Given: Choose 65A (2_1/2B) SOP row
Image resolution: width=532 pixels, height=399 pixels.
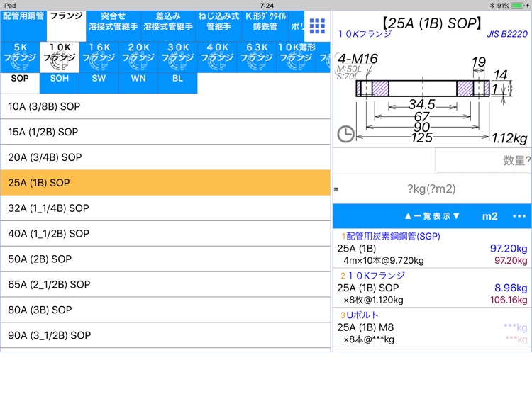Looking at the screenshot, I should click(x=165, y=284).
